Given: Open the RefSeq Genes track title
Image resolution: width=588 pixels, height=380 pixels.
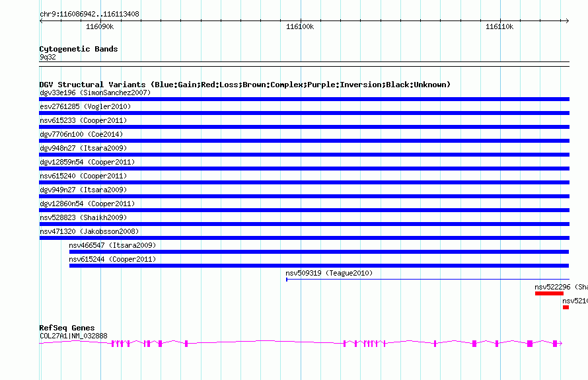Looking at the screenshot, I should coord(67,328).
